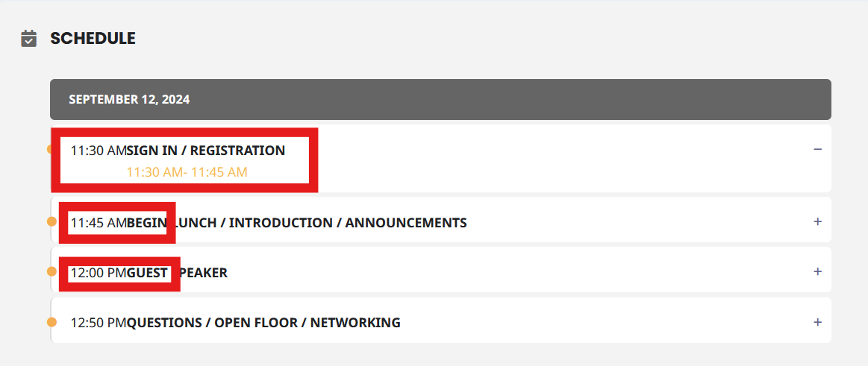Click QUESTIONS / OPEN FLOOR / NETWORKING title
The height and width of the screenshot is (366, 868).
click(x=263, y=323)
